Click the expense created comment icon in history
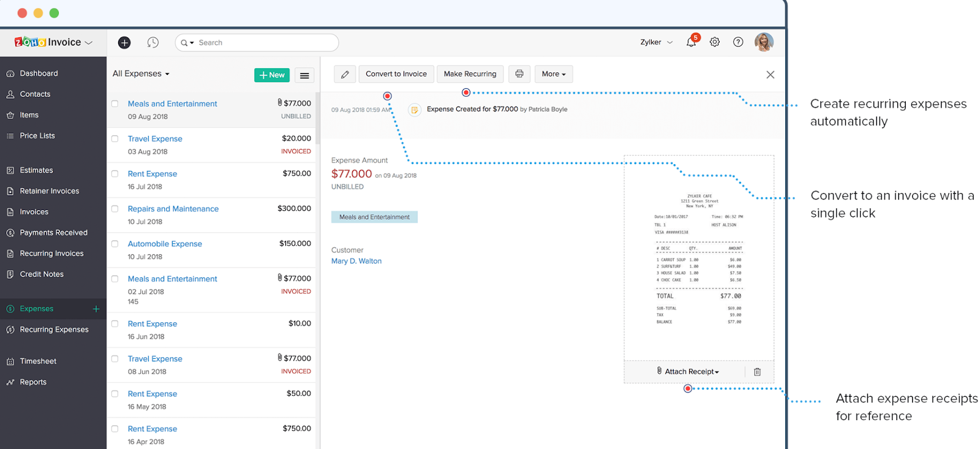This screenshot has width=980, height=449. click(415, 110)
